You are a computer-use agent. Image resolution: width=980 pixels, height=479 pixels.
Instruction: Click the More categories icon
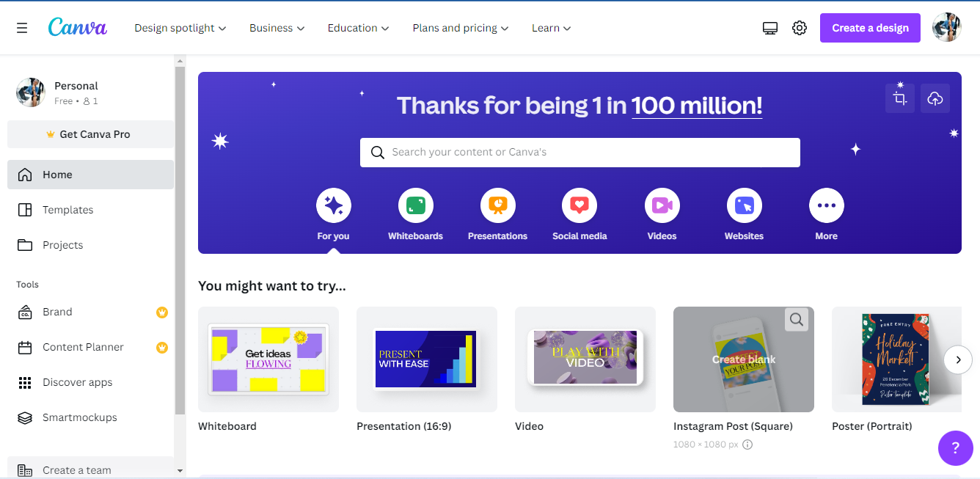[827, 206]
